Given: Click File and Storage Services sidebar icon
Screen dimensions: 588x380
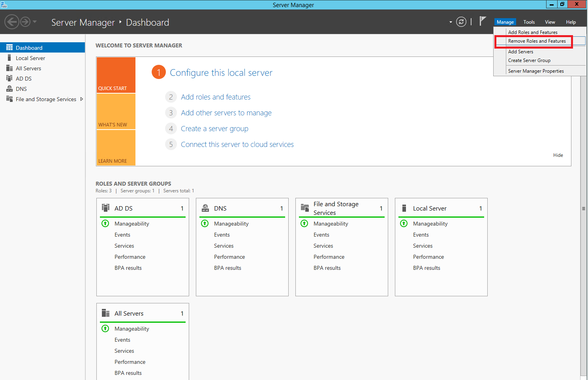Looking at the screenshot, I should pyautogui.click(x=9, y=99).
